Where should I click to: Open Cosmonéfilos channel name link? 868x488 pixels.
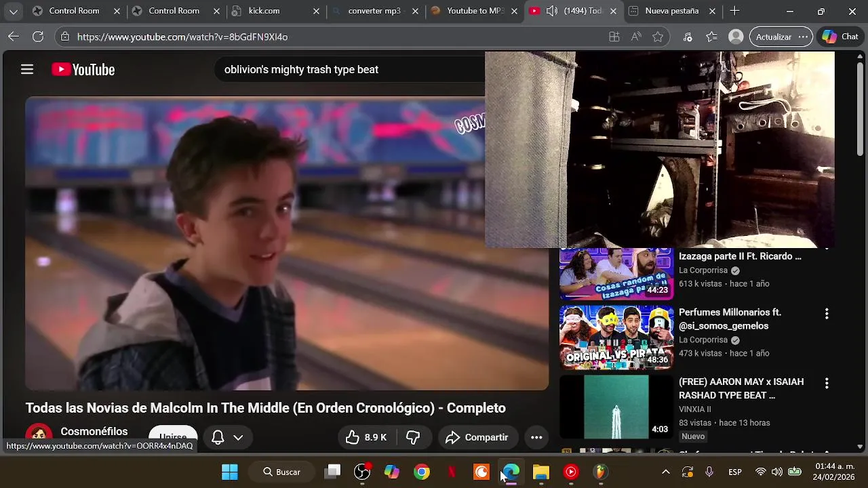click(94, 432)
